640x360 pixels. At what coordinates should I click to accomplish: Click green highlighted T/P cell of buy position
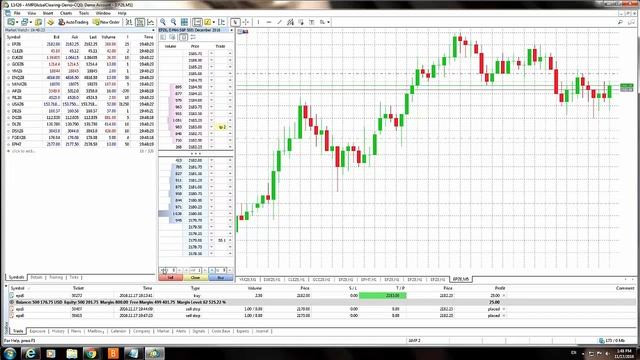pyautogui.click(x=382, y=296)
